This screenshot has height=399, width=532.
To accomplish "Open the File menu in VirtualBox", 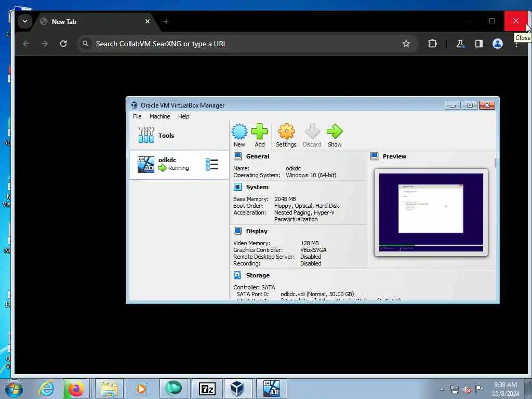I will coord(137,116).
